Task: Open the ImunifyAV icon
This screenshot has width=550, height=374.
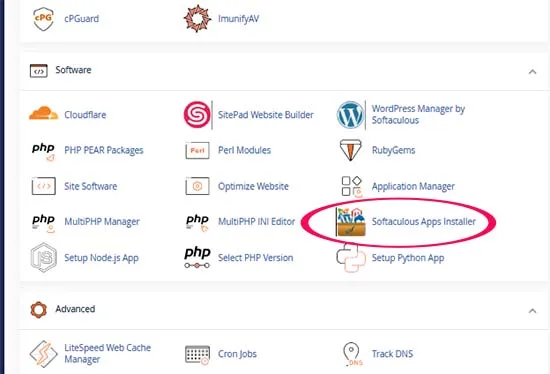Action: 197,18
